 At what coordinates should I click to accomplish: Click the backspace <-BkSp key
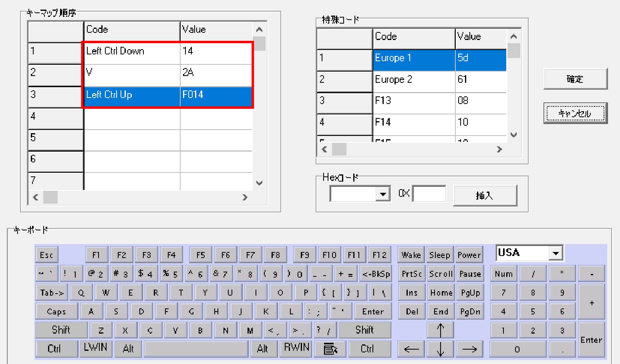coord(376,274)
